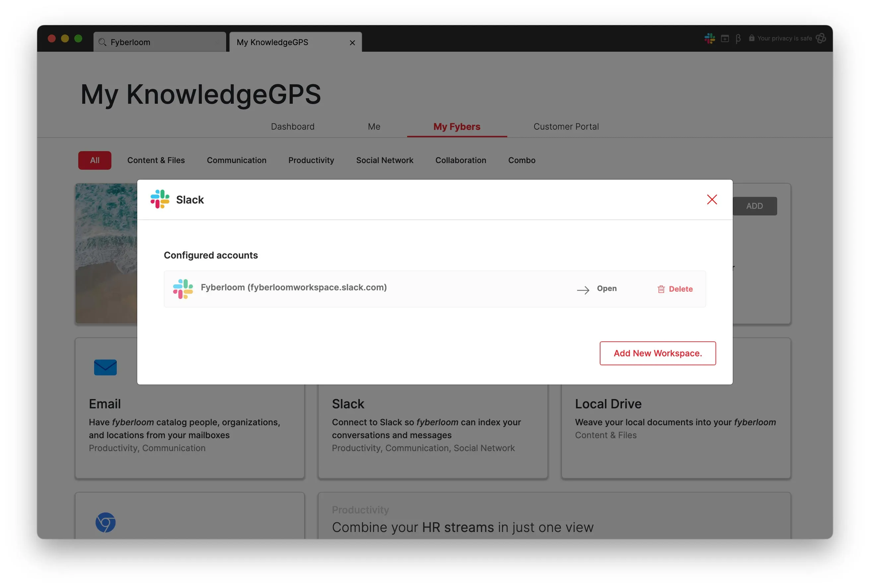Switch to the Fyberloom search tab

[x=159, y=42]
